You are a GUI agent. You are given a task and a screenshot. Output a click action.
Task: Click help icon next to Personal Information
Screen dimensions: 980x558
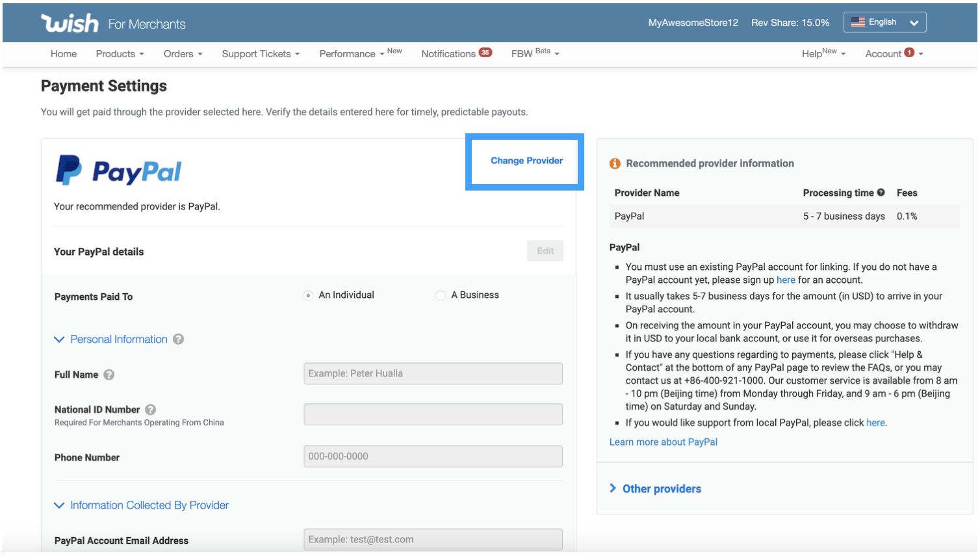tap(179, 339)
